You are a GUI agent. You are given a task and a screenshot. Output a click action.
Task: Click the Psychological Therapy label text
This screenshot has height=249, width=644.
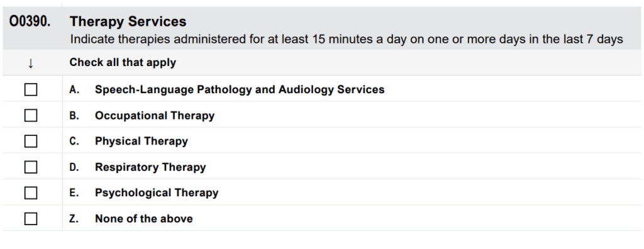tap(157, 192)
